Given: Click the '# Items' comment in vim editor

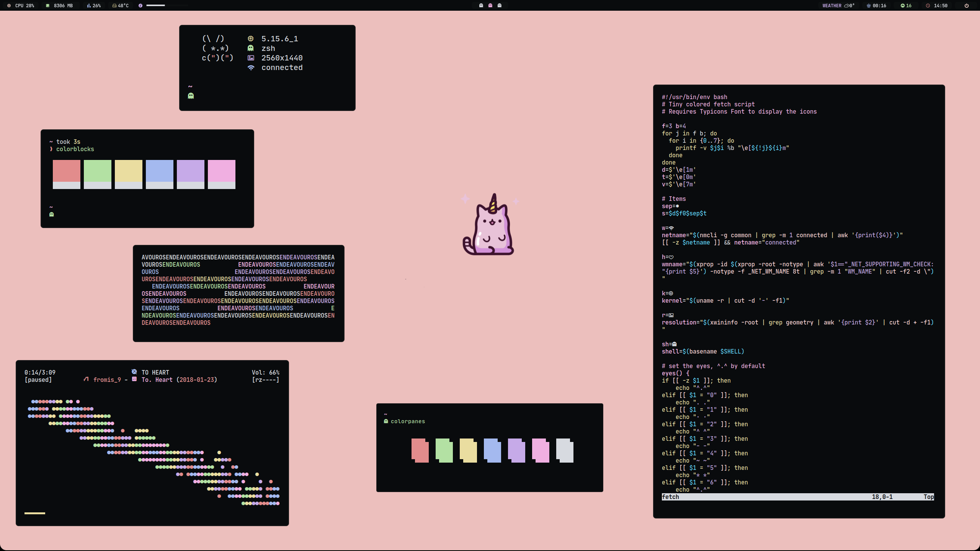Looking at the screenshot, I should [674, 199].
